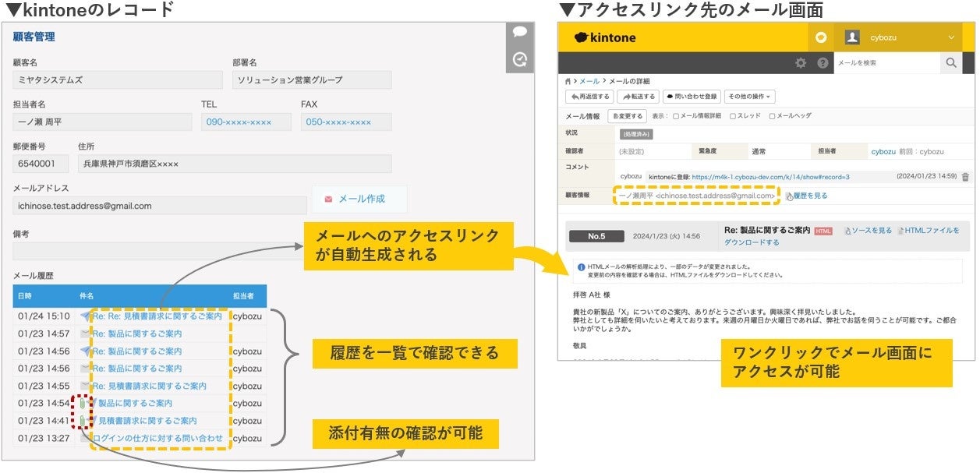Image resolution: width=980 pixels, height=473 pixels.
Task: Click the 担当者名 field showing 一ノ瀬 周平
Action: [x=102, y=122]
